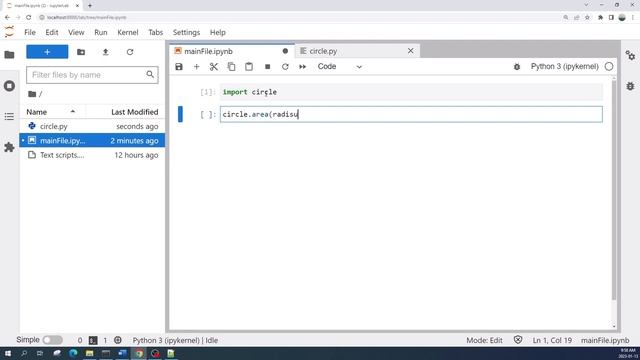Open Running Terminals and Kernels panel
This screenshot has width=640, height=360.
tap(9, 86)
